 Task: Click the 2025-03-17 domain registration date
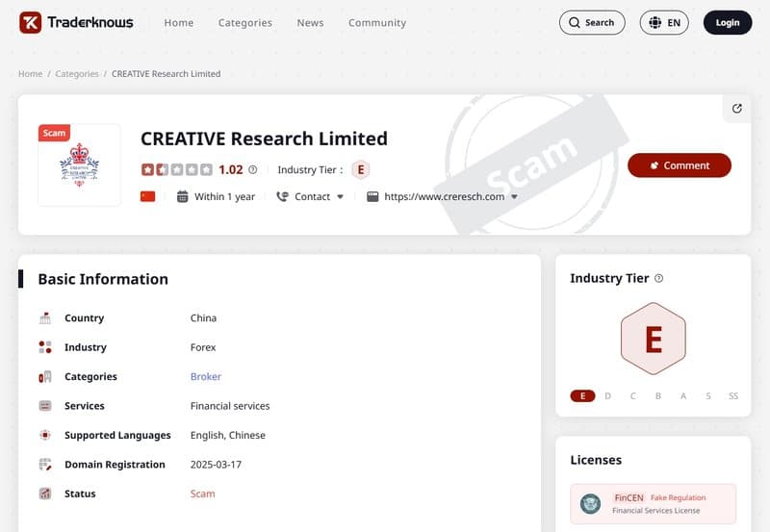click(x=216, y=465)
